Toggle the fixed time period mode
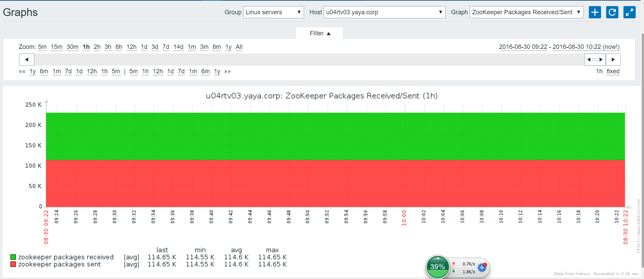 point(613,71)
